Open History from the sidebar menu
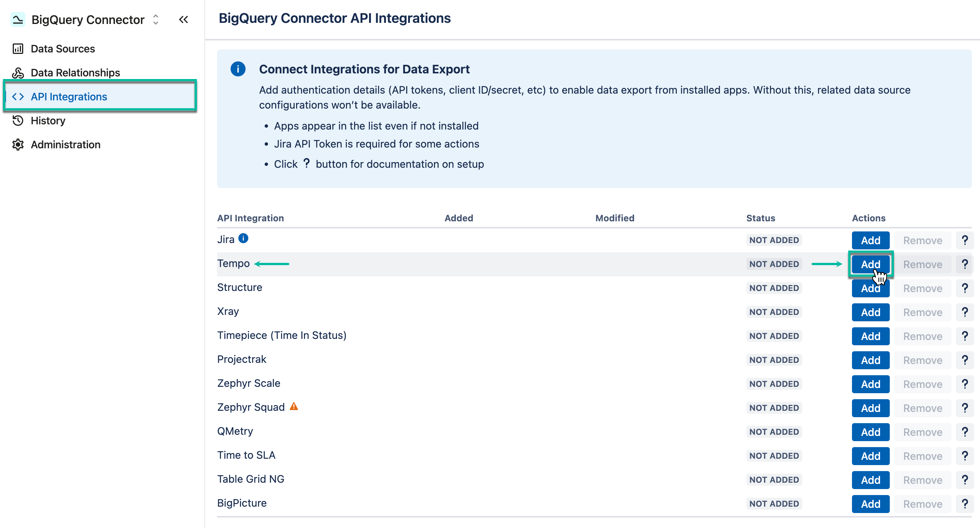Screen dimensions: 980x528 click(48, 121)
